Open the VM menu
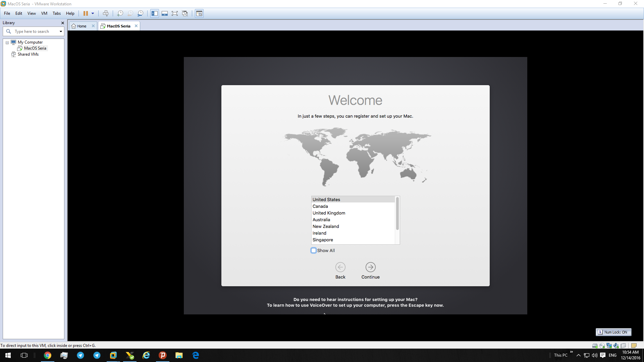 (44, 13)
